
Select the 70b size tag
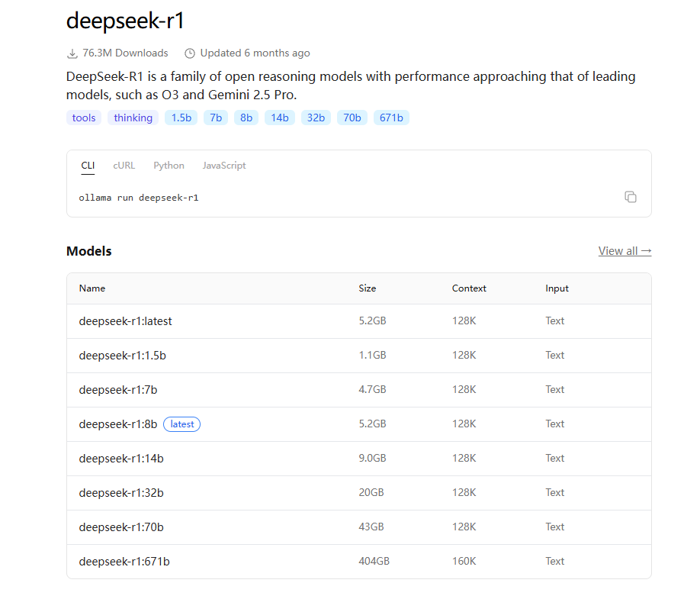pos(352,118)
